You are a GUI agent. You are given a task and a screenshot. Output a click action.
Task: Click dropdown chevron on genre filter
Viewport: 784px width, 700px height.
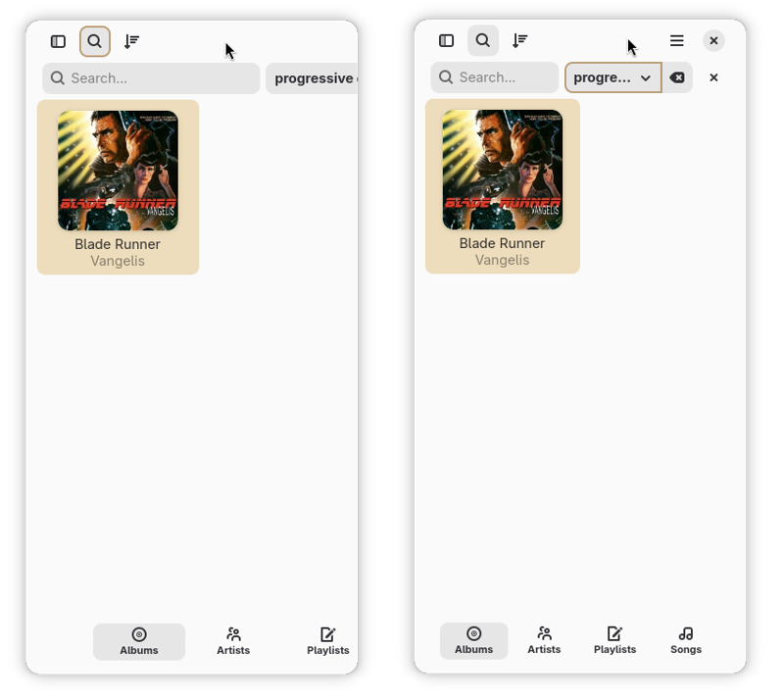pos(646,78)
